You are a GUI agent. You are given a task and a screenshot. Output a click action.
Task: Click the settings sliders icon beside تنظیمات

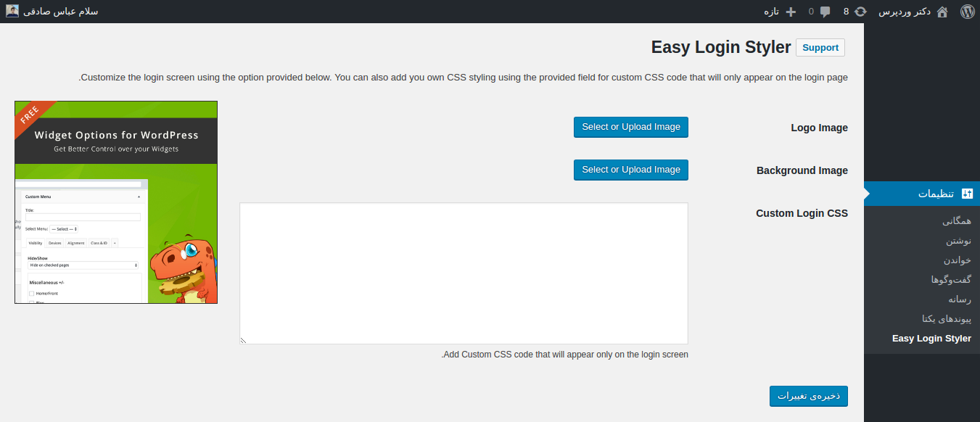(x=966, y=194)
